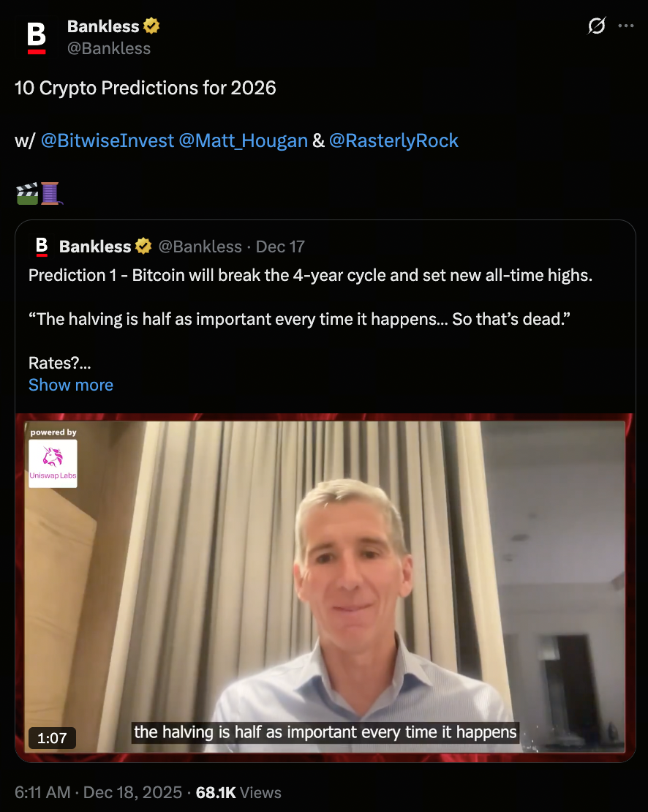Click the Bankless profile avatar at top
The width and height of the screenshot is (648, 812).
point(37,37)
